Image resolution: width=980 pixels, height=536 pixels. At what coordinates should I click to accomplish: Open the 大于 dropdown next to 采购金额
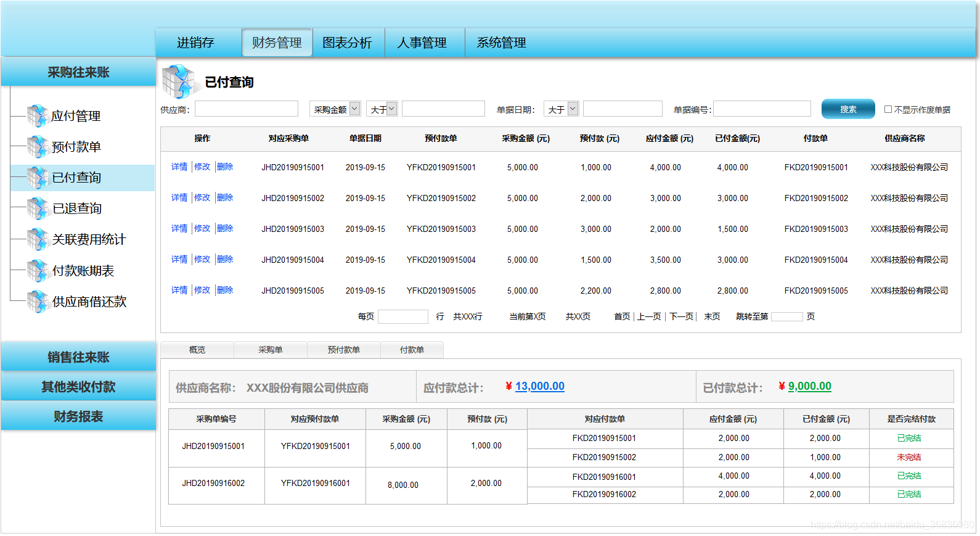tap(382, 109)
